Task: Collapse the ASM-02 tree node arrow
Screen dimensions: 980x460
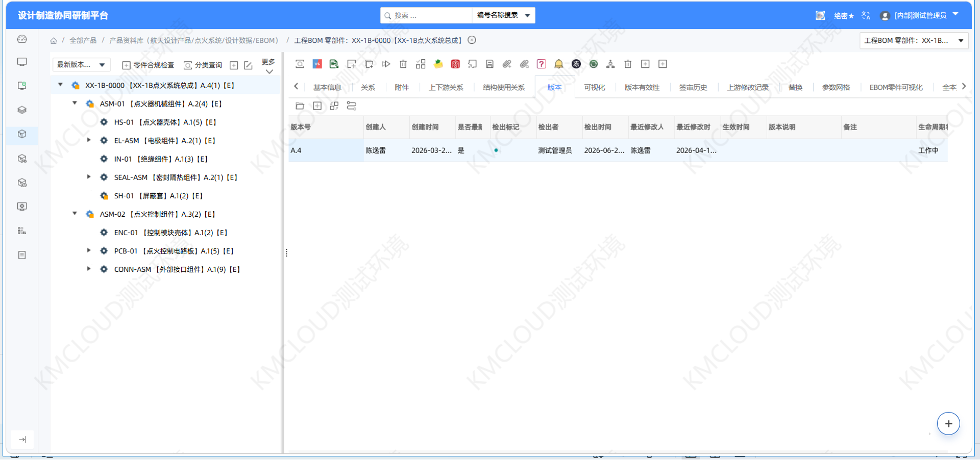Action: (75, 213)
